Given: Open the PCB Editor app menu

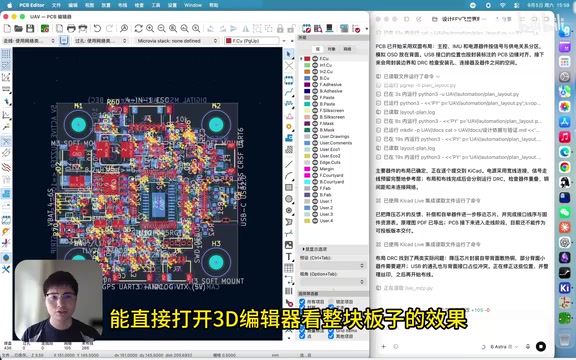Looking at the screenshot, I should point(32,5).
